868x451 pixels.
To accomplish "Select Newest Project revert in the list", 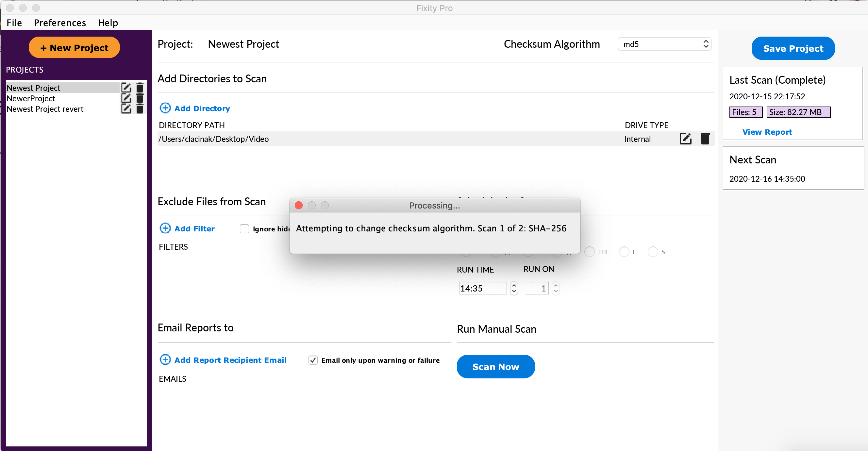I will 63,109.
